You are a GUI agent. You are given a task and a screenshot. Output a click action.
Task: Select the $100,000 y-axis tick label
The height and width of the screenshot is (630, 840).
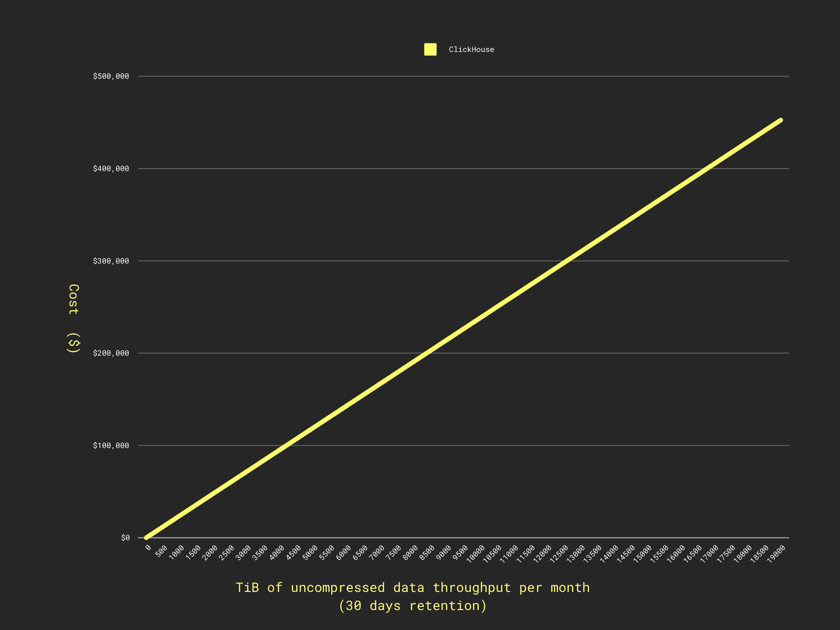(x=111, y=445)
